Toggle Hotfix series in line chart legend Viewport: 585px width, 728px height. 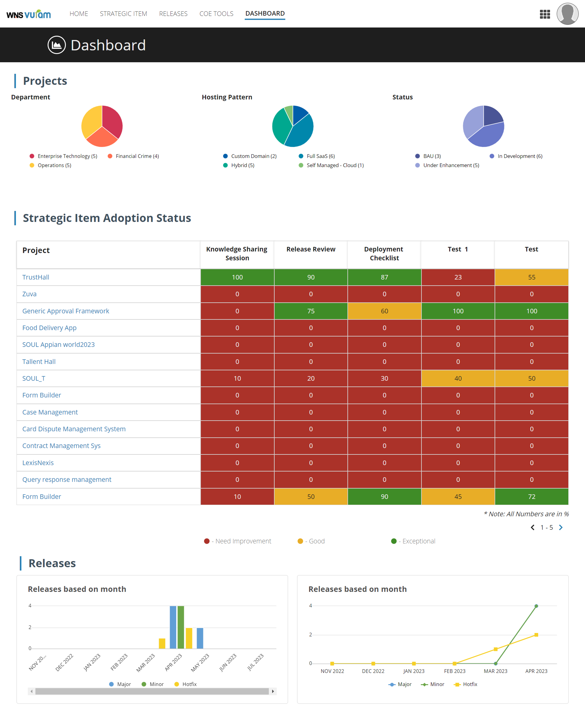click(x=466, y=684)
